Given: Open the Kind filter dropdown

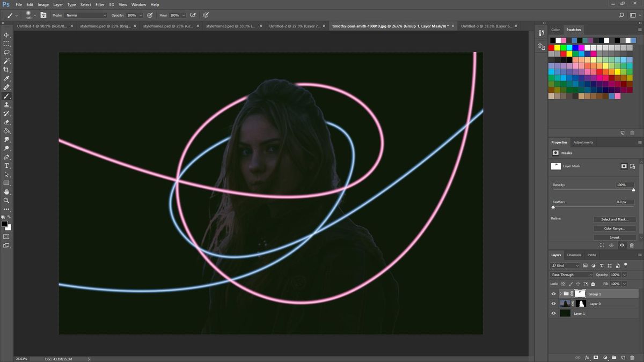Looking at the screenshot, I should coord(566,265).
